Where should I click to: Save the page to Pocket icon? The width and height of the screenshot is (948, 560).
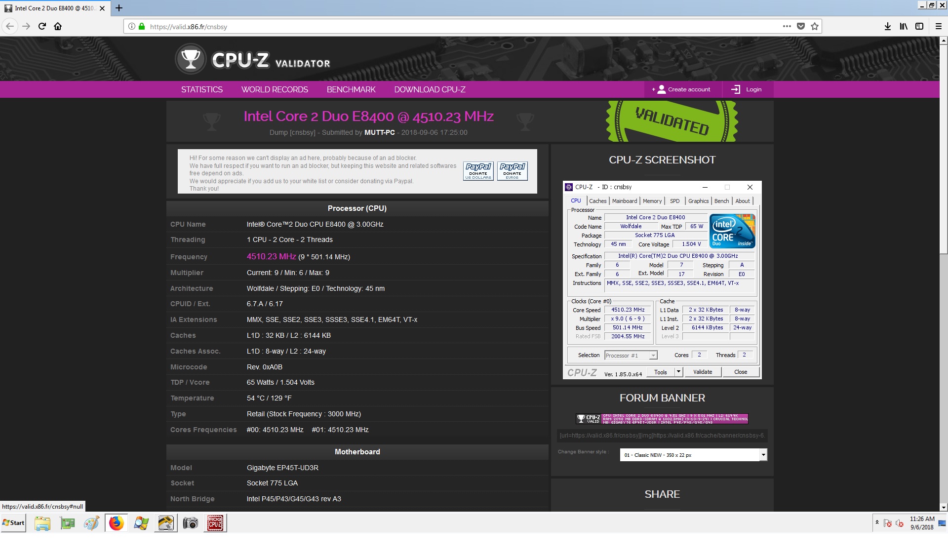801,26
